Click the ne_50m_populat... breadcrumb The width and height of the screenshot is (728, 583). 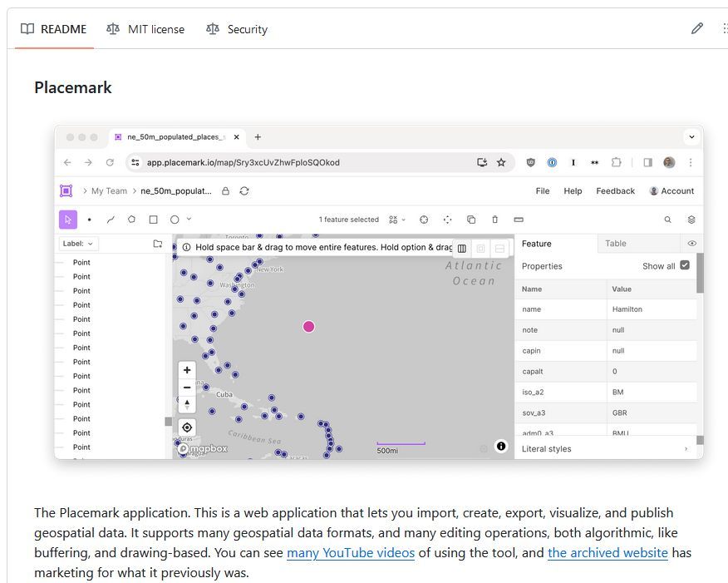pos(176,191)
